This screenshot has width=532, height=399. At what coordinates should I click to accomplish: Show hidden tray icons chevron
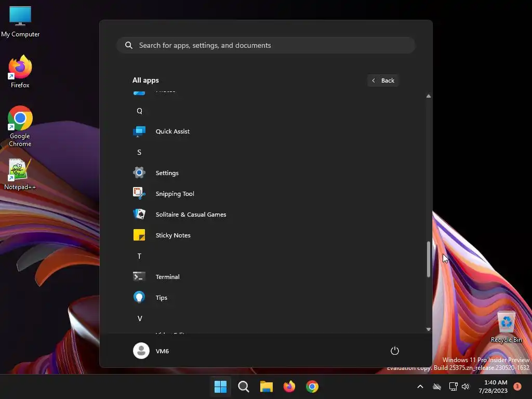420,387
